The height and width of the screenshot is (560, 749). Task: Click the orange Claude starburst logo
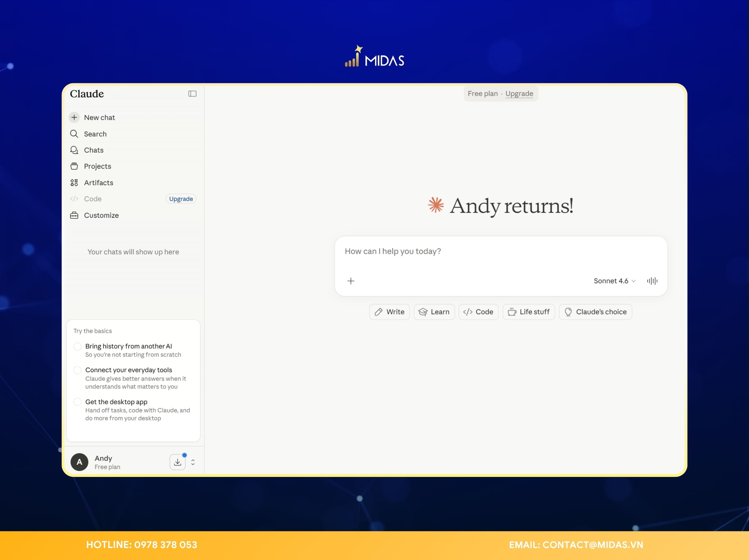[435, 205]
